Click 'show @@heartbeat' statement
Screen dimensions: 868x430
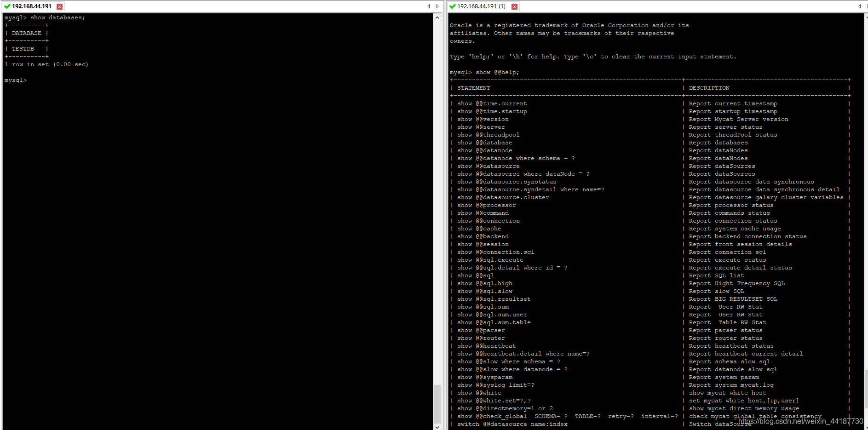tap(487, 346)
